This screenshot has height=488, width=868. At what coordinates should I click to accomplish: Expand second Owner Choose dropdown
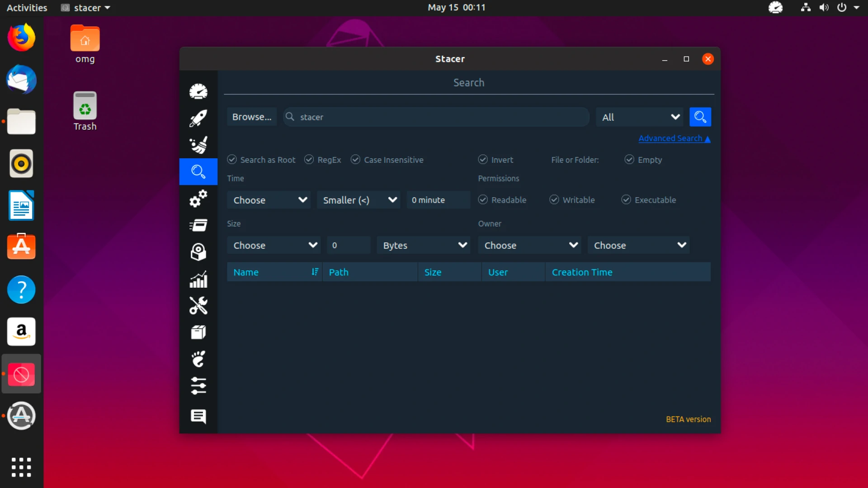click(x=639, y=245)
